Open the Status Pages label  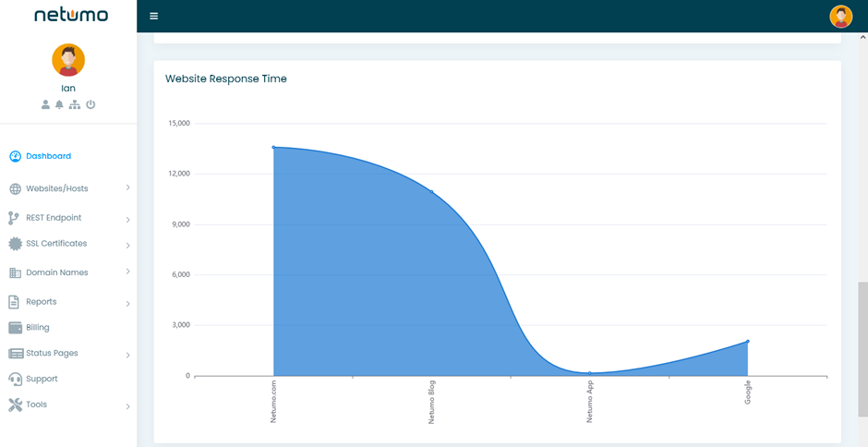pos(52,353)
